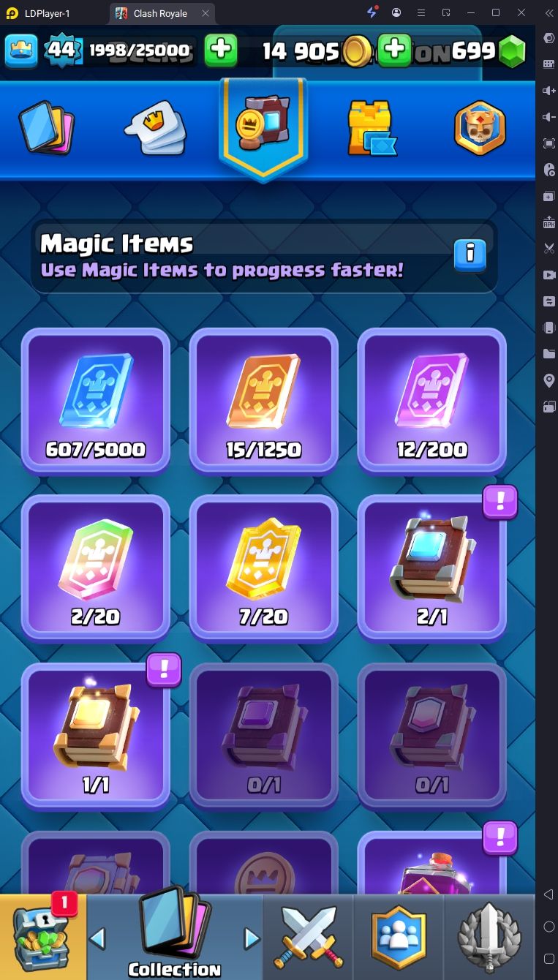Open the tower skins icon

point(372,128)
